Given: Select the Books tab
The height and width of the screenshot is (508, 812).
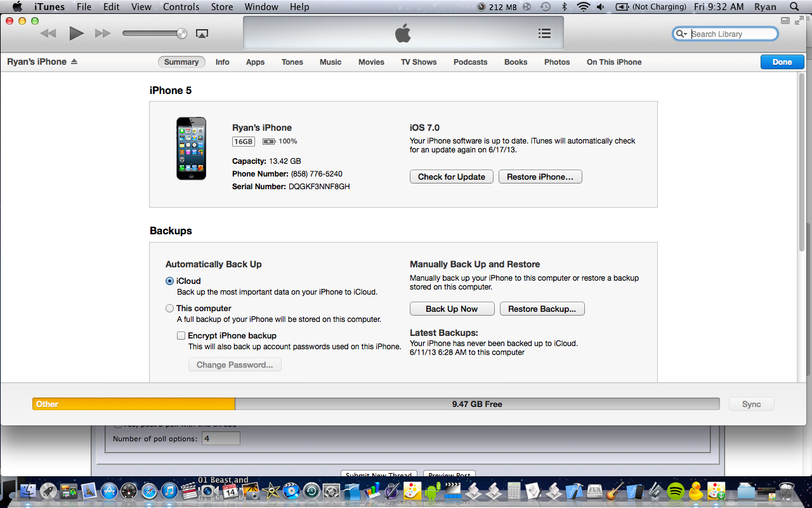Looking at the screenshot, I should pos(516,62).
